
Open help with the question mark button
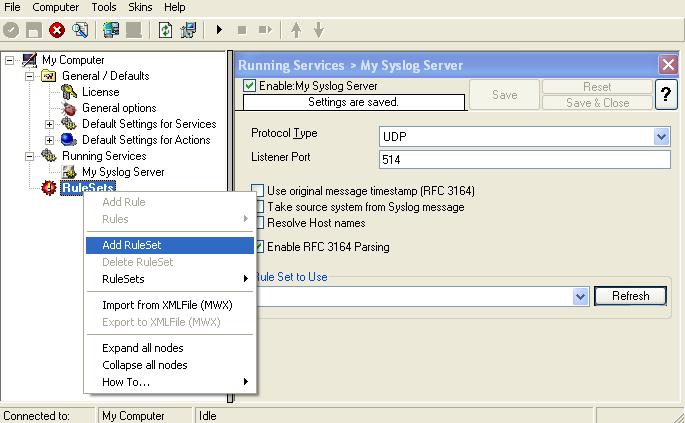[x=666, y=94]
